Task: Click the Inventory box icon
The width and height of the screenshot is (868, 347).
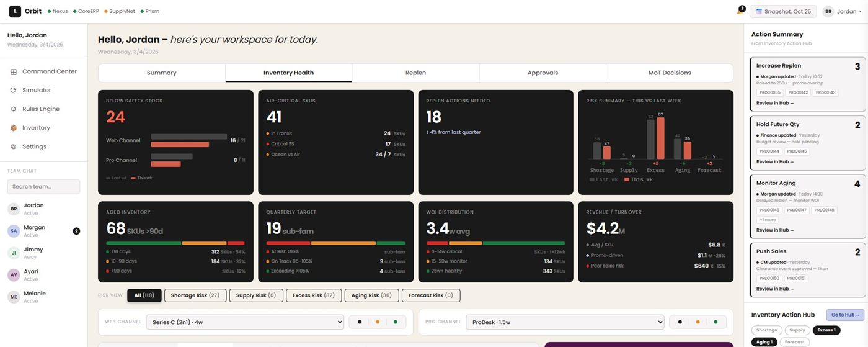Action: [14, 128]
